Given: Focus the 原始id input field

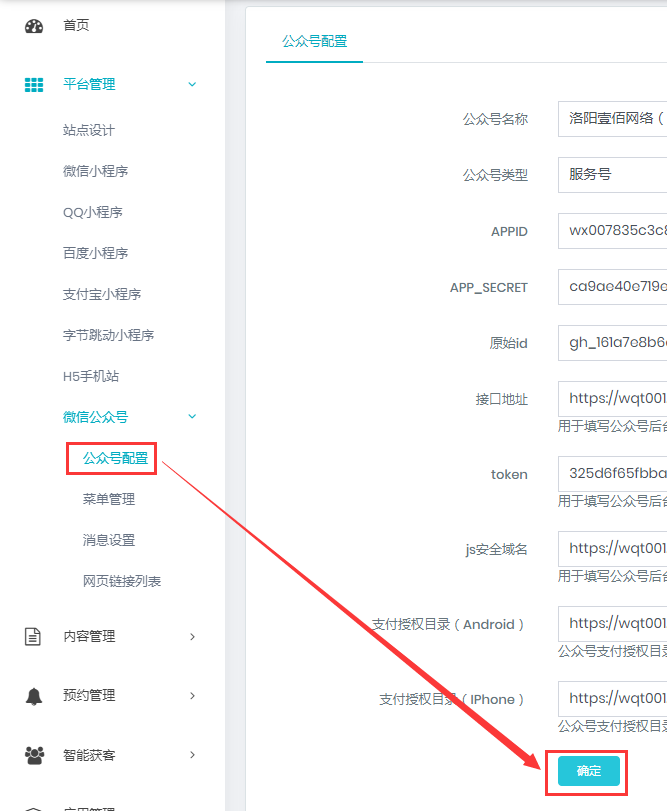Looking at the screenshot, I should [x=613, y=342].
